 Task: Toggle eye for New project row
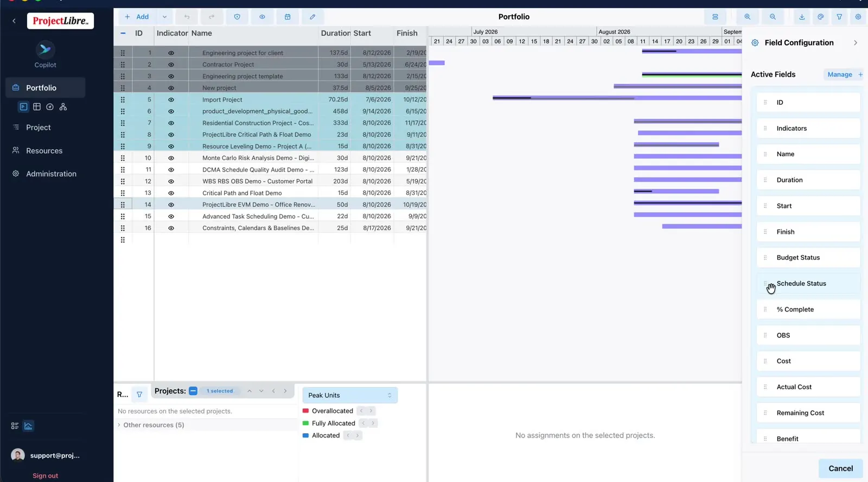[x=171, y=88]
